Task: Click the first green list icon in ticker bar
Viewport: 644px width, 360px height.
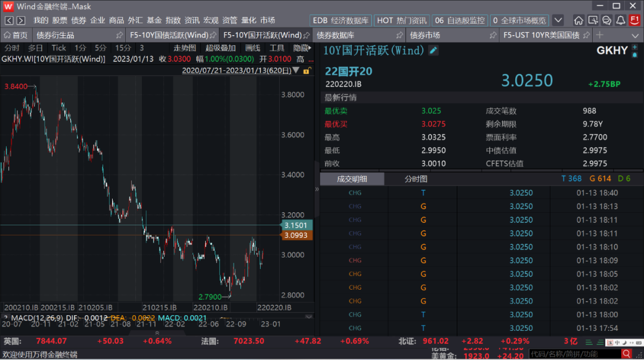Action: pyautogui.click(x=589, y=342)
